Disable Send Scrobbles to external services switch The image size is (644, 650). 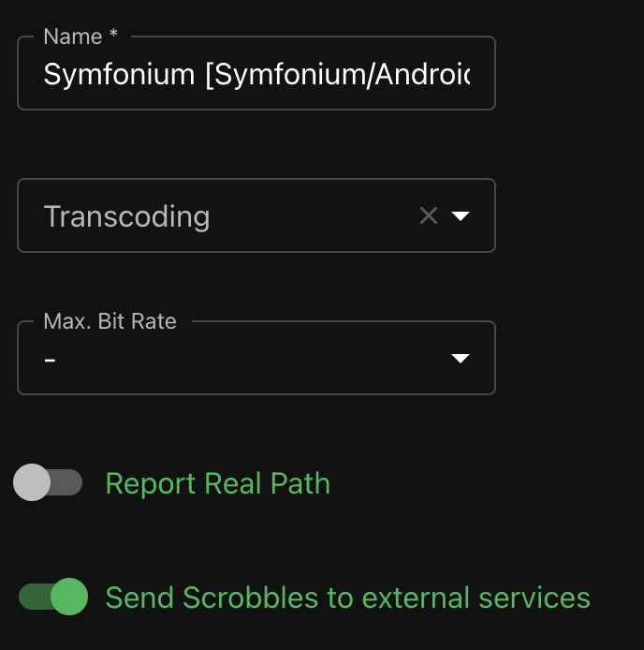[53, 598]
